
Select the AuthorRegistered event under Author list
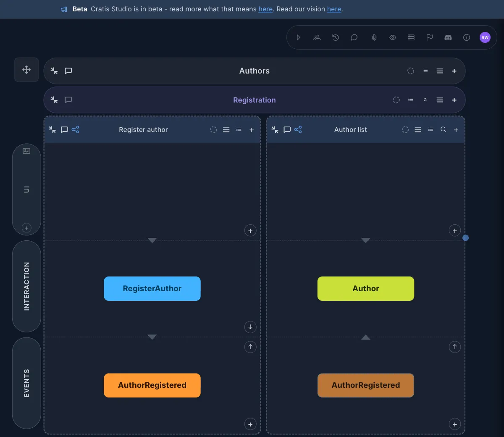(x=366, y=385)
